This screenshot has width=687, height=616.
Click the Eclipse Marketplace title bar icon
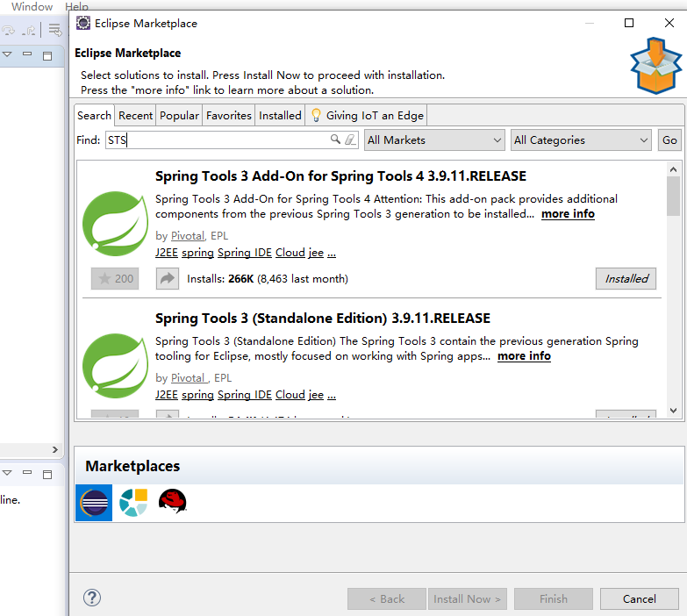[x=83, y=23]
